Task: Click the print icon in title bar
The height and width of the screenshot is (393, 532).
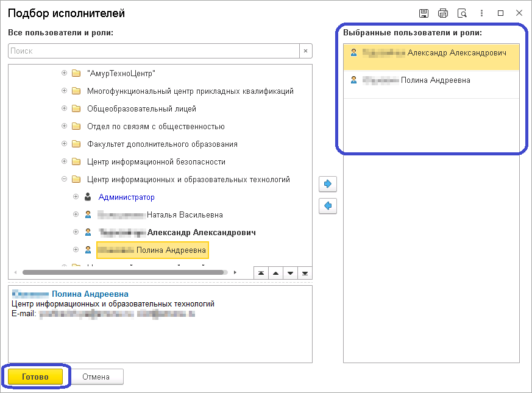Action: click(443, 13)
